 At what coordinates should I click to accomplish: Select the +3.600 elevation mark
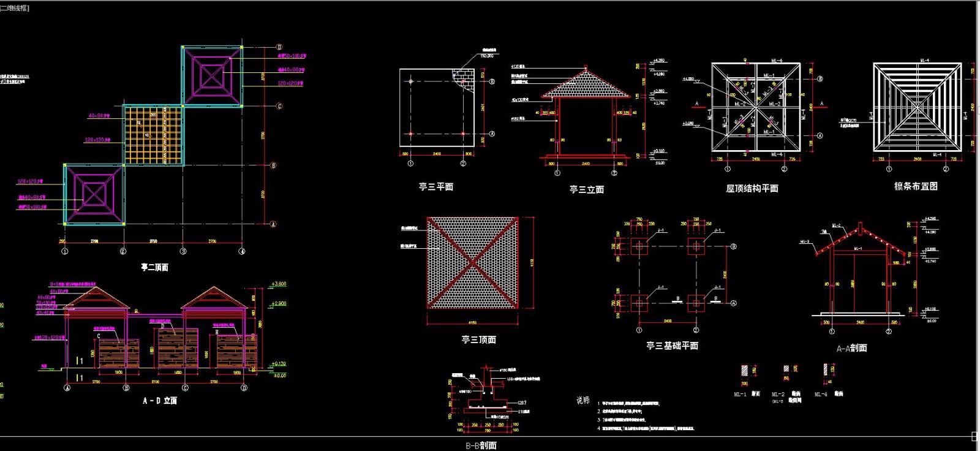278,284
